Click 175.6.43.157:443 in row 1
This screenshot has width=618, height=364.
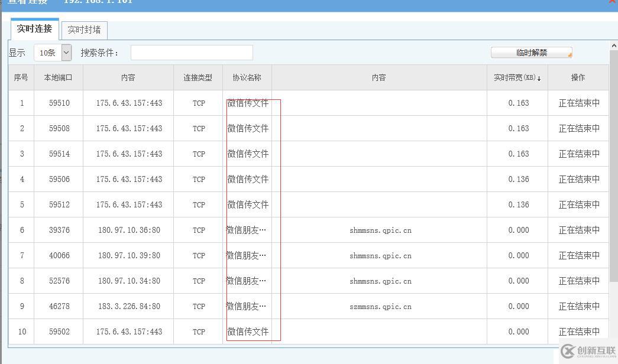pos(130,103)
